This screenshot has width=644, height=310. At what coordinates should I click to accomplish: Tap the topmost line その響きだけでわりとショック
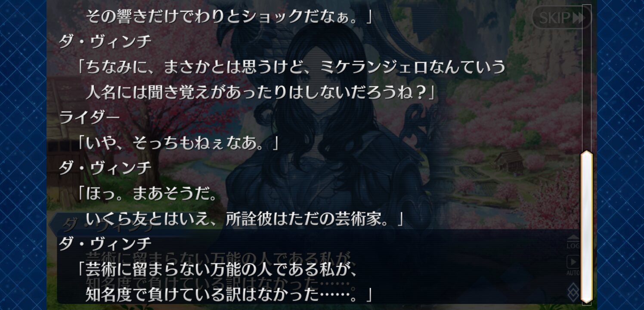coord(228,17)
